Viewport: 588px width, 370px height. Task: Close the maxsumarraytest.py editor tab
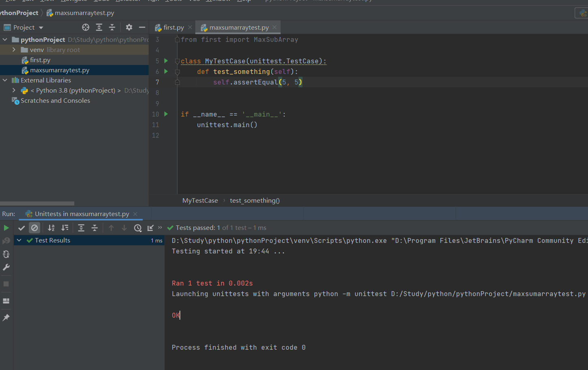275,27
